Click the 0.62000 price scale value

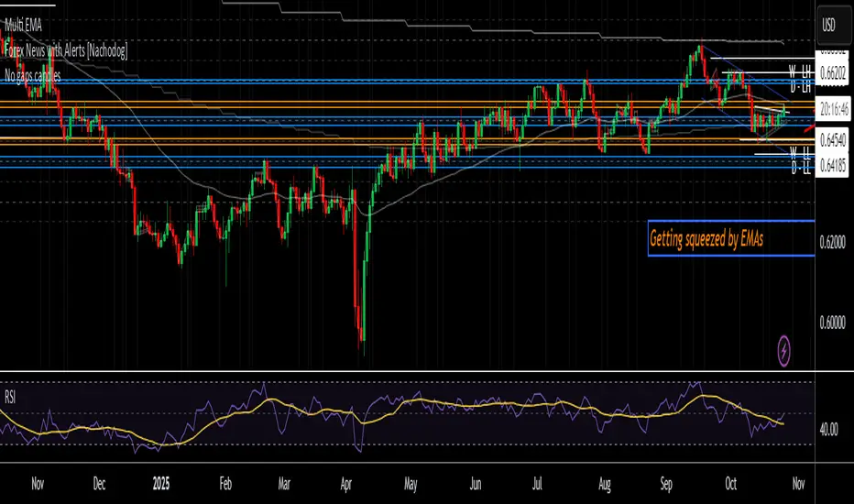click(x=833, y=242)
